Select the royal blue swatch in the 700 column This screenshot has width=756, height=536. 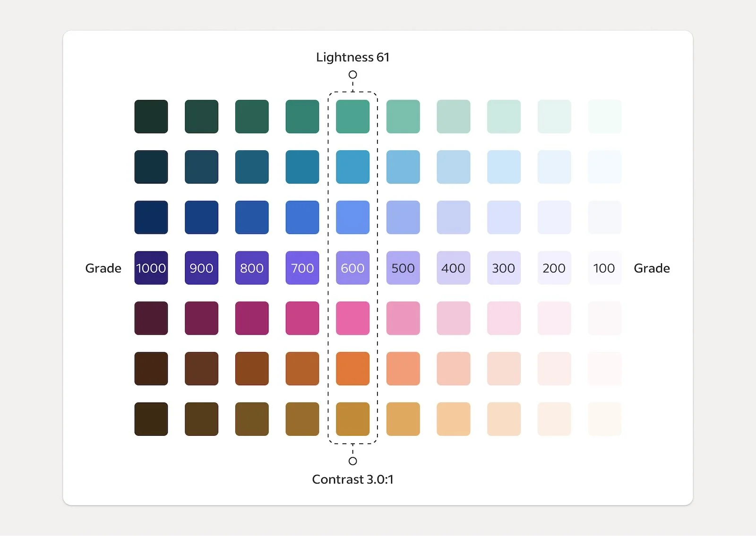click(302, 217)
